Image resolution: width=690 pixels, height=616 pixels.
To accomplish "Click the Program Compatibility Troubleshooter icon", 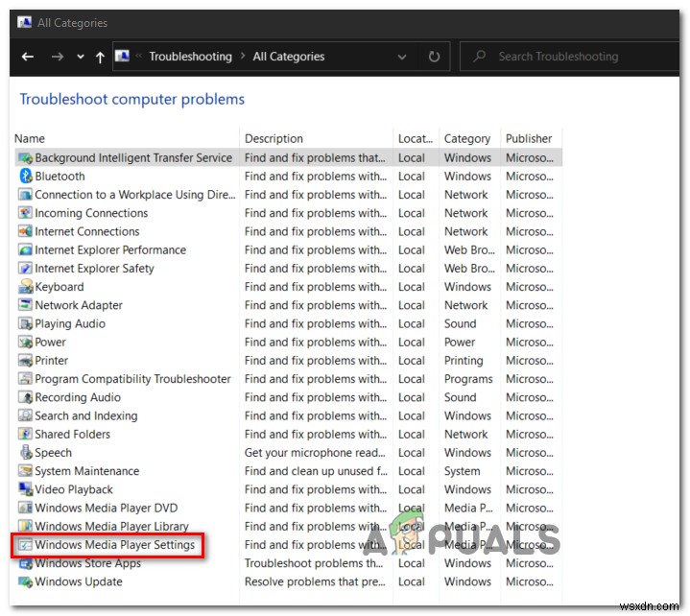I will coord(26,379).
